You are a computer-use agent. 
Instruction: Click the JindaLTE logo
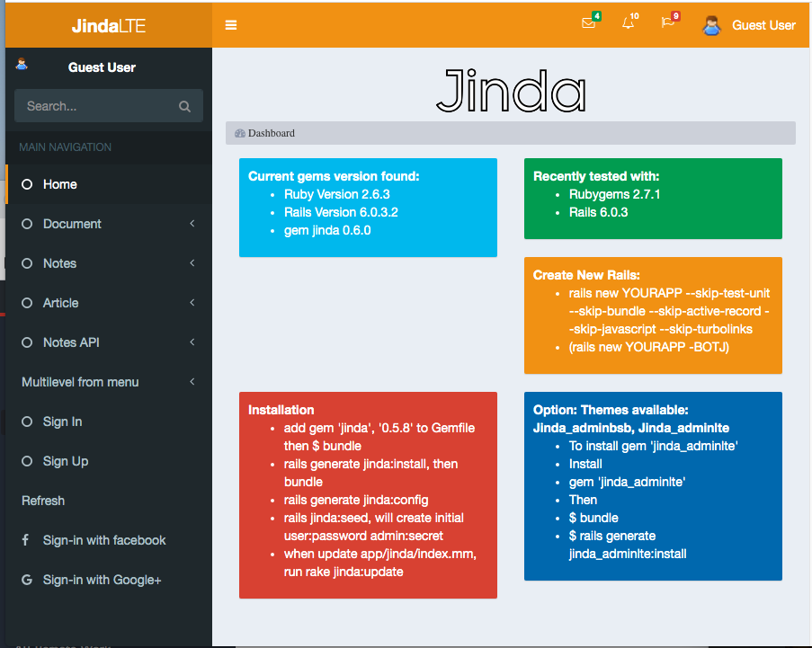109,25
